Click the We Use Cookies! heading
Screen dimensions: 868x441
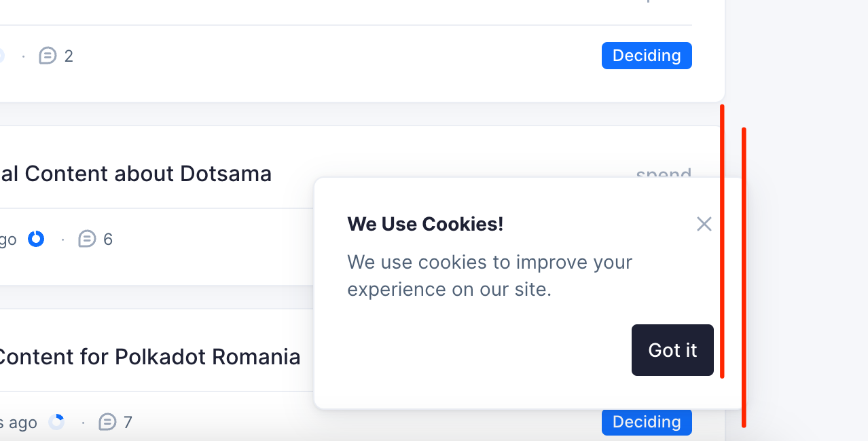425,224
